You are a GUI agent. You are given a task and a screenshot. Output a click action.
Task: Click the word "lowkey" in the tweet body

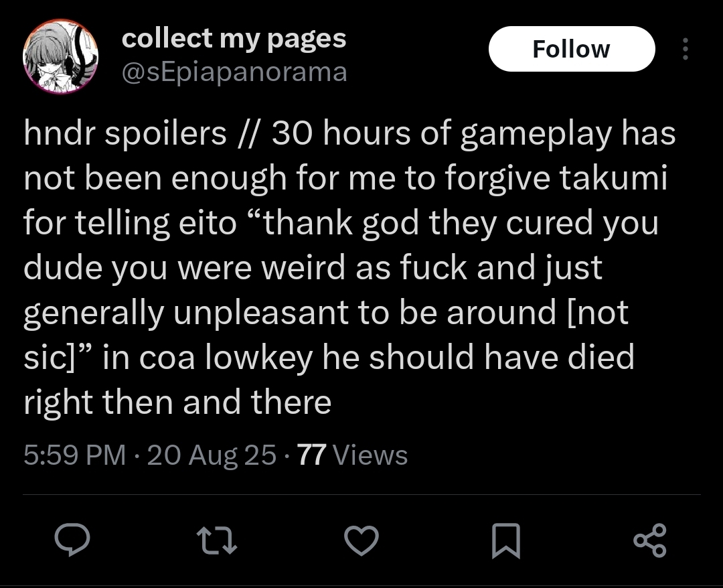pyautogui.click(x=258, y=358)
